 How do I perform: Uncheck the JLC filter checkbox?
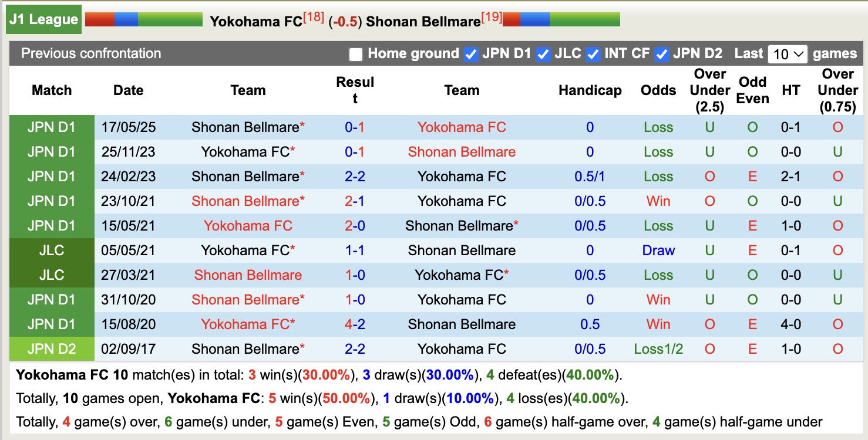543,54
